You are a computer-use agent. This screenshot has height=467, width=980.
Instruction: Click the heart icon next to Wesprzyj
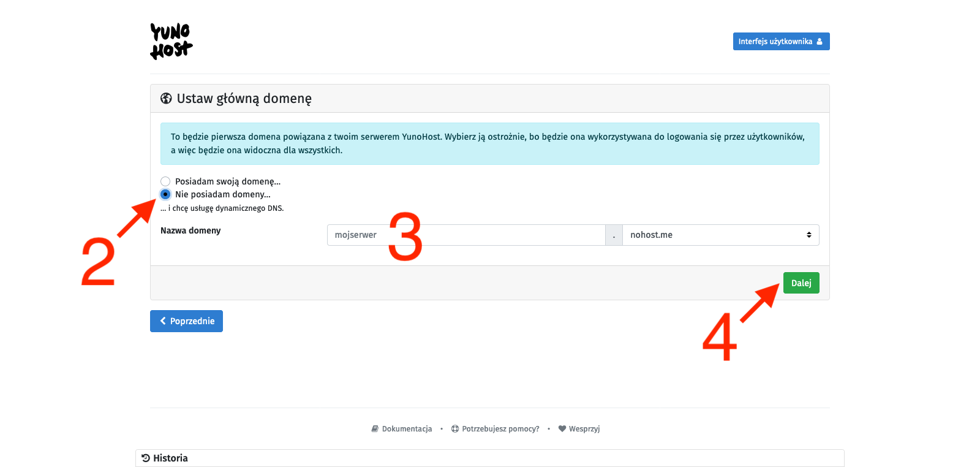[x=562, y=429]
